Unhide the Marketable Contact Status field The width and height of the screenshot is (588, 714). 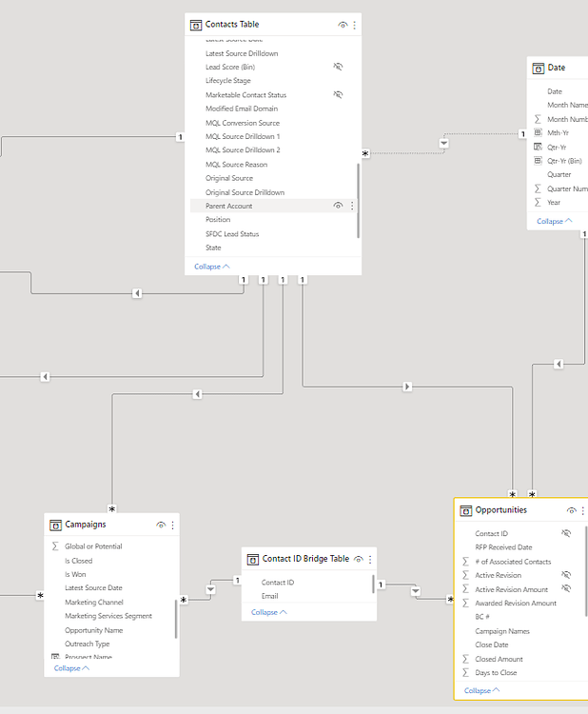tap(338, 95)
